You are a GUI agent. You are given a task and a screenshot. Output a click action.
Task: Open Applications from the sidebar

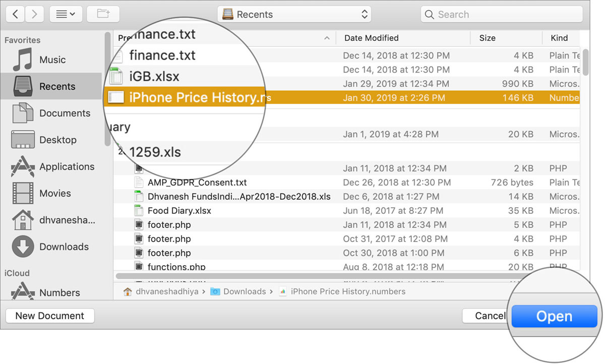click(x=67, y=166)
